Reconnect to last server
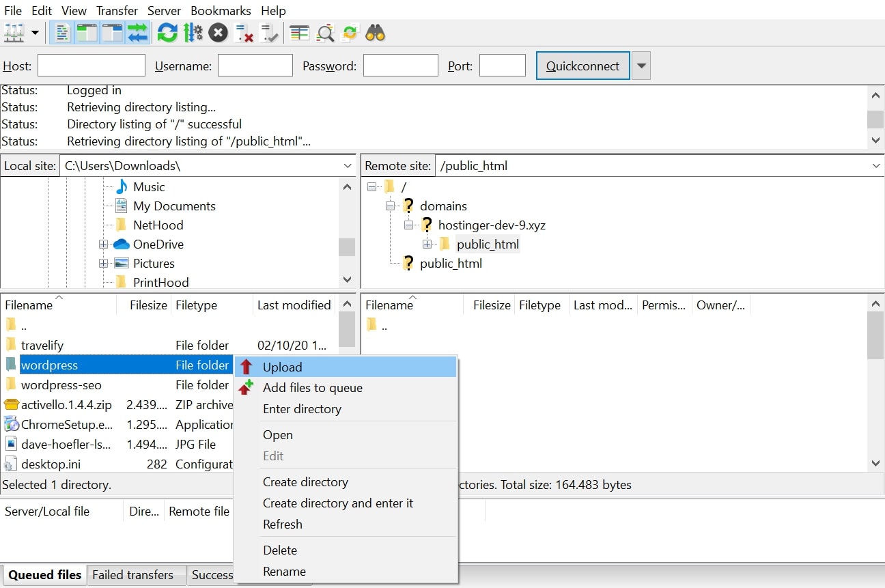This screenshot has height=588, width=885. (269, 32)
